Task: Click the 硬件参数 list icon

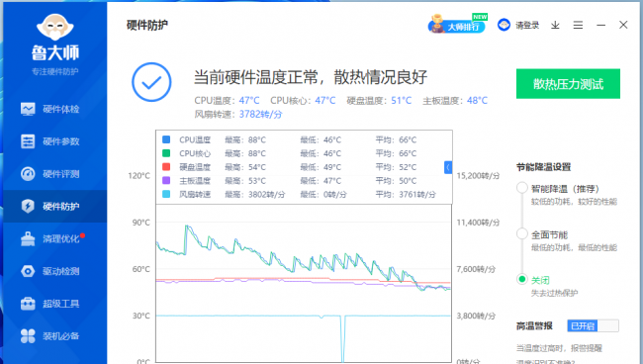Action: [28, 141]
